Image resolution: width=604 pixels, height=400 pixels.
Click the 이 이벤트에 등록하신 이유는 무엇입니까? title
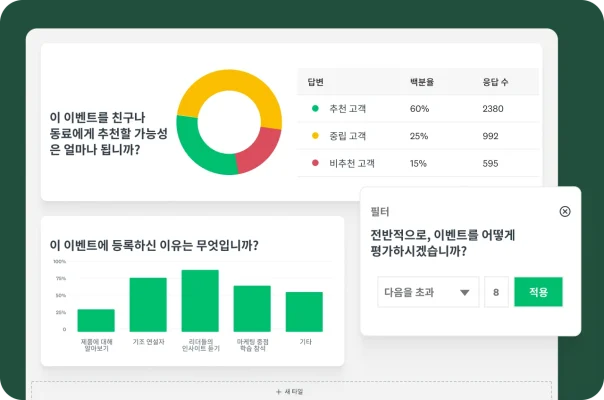[154, 245]
